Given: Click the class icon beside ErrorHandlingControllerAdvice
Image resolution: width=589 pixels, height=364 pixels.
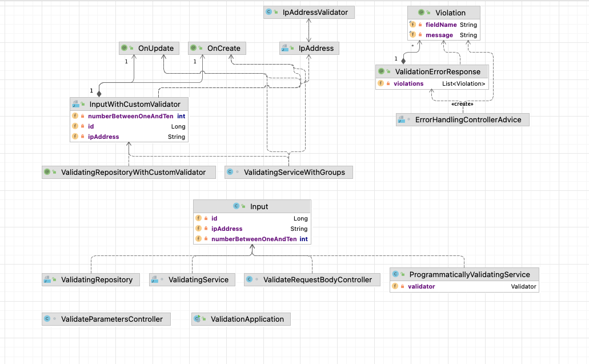Looking at the screenshot, I should click(x=402, y=119).
